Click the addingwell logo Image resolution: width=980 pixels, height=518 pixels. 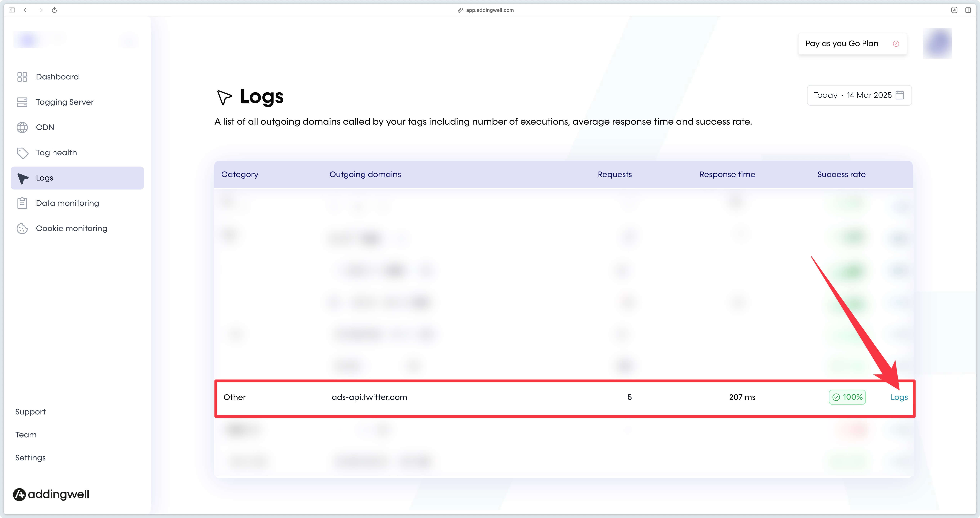(x=51, y=494)
